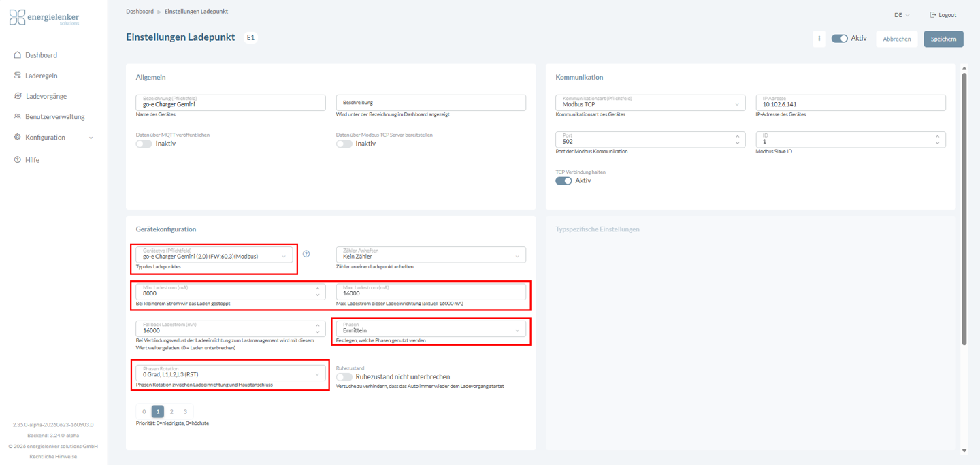This screenshot has height=465, width=980.
Task: Increase Port value with up arrow
Action: (738, 136)
